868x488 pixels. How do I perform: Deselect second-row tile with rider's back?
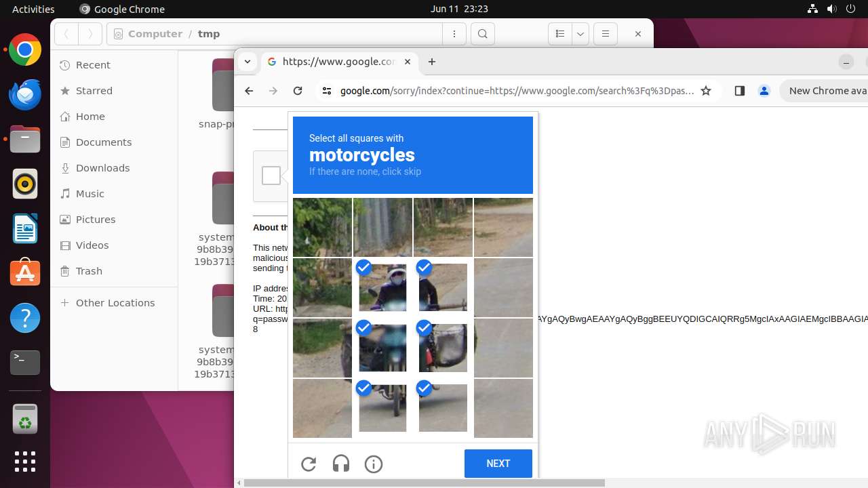(x=443, y=287)
